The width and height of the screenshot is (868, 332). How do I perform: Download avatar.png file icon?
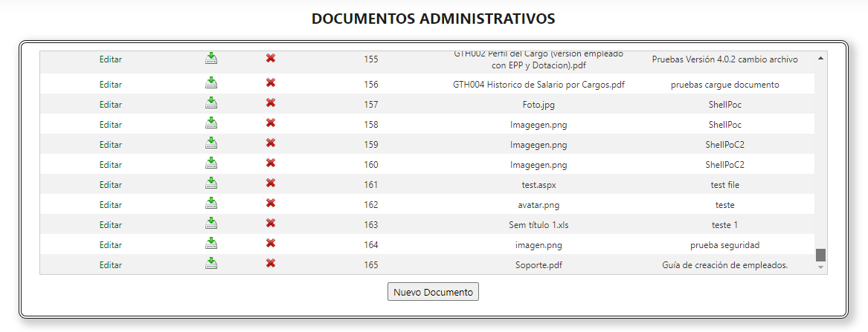(x=211, y=203)
